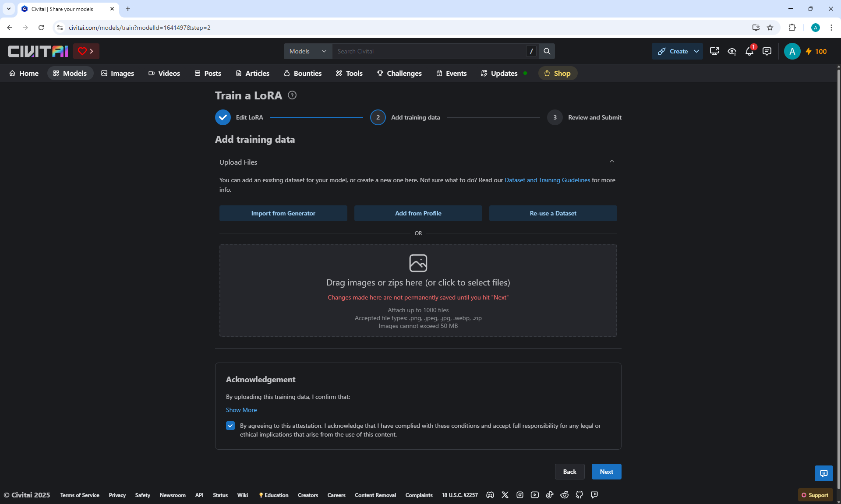
Task: Uncheck the acknowledgement attestation checkbox
Action: pyautogui.click(x=230, y=426)
